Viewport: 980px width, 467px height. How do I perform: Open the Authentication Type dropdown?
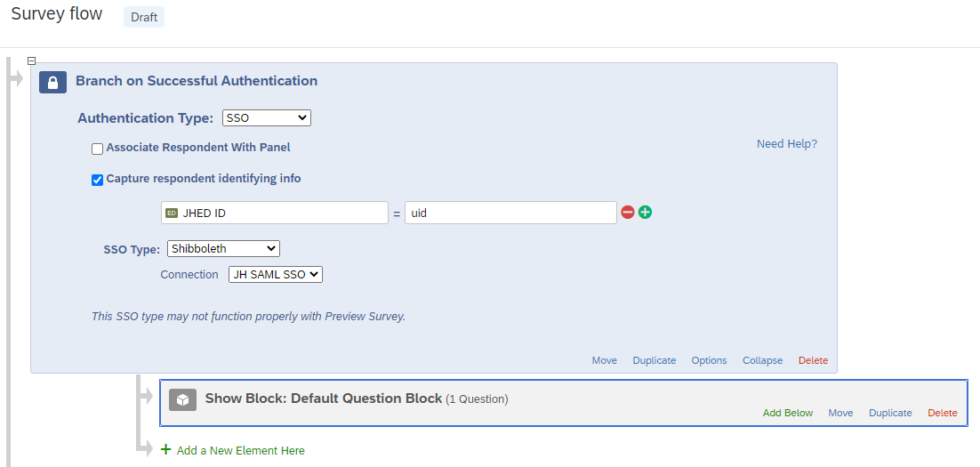(267, 117)
